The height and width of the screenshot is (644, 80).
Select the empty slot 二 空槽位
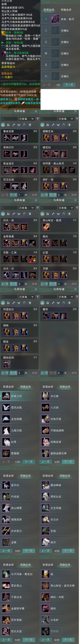pyautogui.click(x=60, y=31)
